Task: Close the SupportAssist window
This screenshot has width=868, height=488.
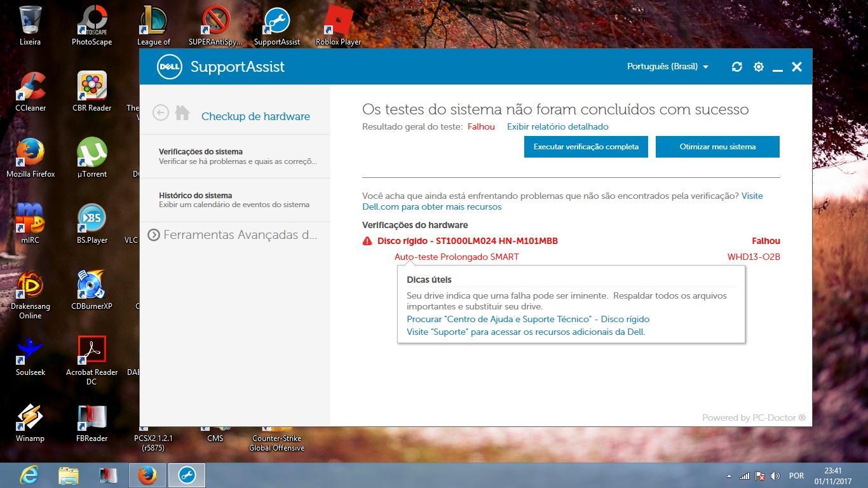Action: [x=797, y=67]
